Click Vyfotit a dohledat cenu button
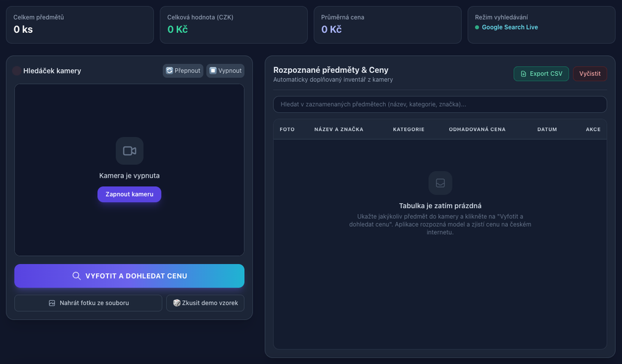 pyautogui.click(x=129, y=275)
